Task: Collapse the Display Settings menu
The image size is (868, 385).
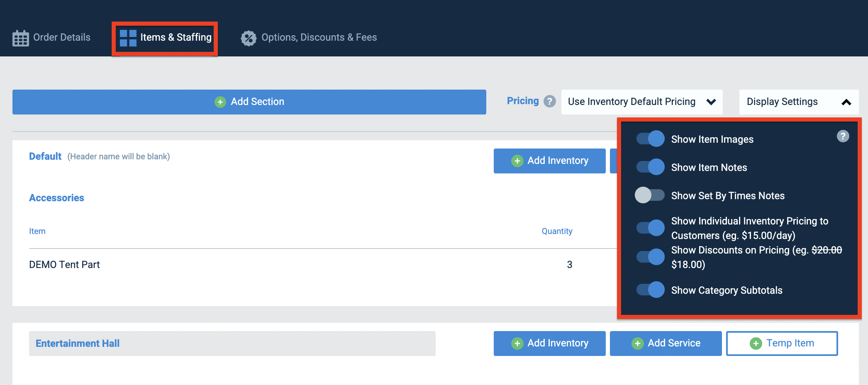Action: tap(799, 102)
